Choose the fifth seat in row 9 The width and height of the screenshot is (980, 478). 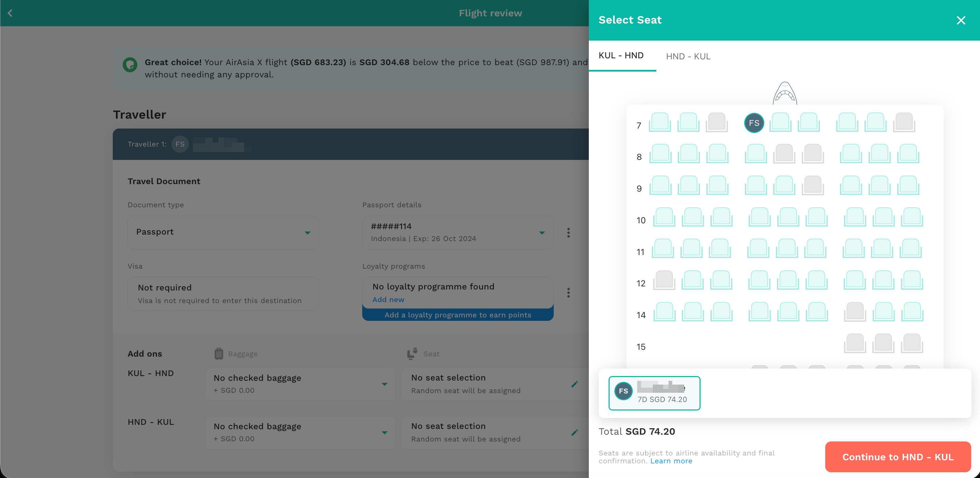(x=784, y=185)
